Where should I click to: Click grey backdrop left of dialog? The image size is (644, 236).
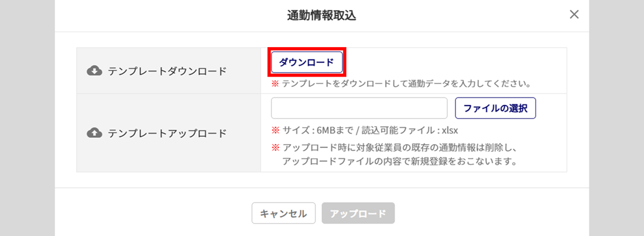pyautogui.click(x=27, y=113)
